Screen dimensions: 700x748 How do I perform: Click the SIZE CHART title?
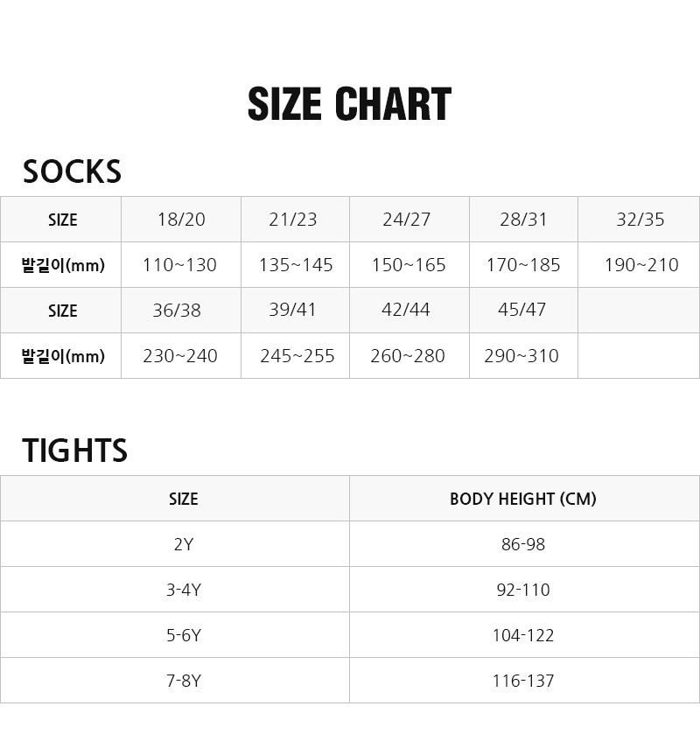pos(349,105)
